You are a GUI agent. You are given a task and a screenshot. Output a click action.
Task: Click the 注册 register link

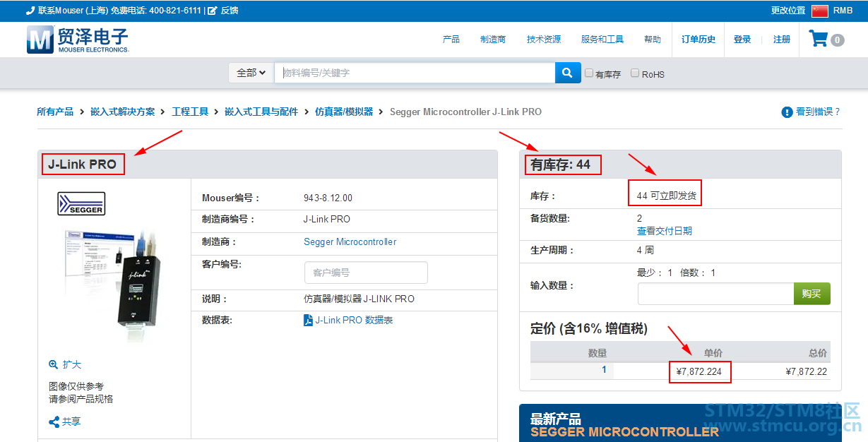pos(782,40)
